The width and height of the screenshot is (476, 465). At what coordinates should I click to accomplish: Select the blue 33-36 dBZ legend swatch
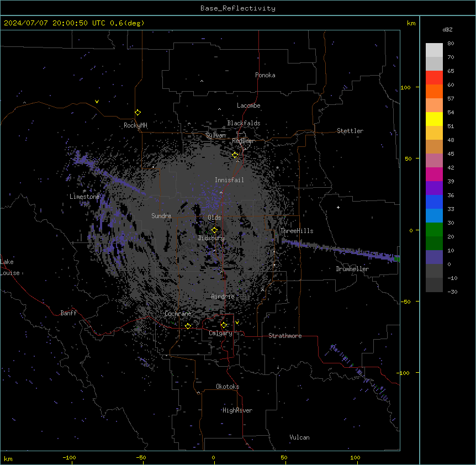[434, 202]
